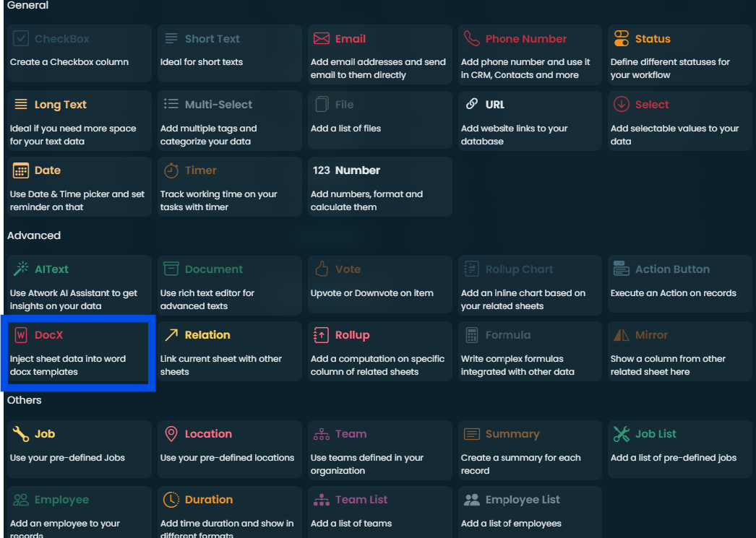Select the Rollup column card
The width and height of the screenshot is (756, 538).
pyautogui.click(x=380, y=352)
